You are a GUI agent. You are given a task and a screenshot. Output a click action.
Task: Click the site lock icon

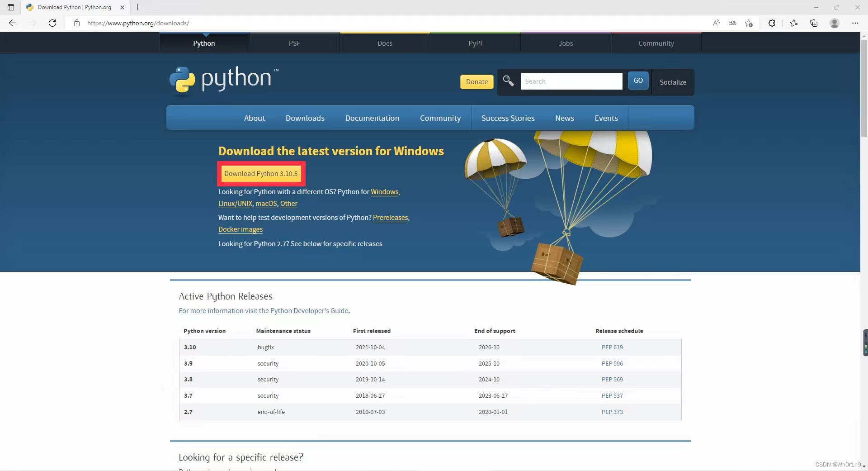coord(77,23)
